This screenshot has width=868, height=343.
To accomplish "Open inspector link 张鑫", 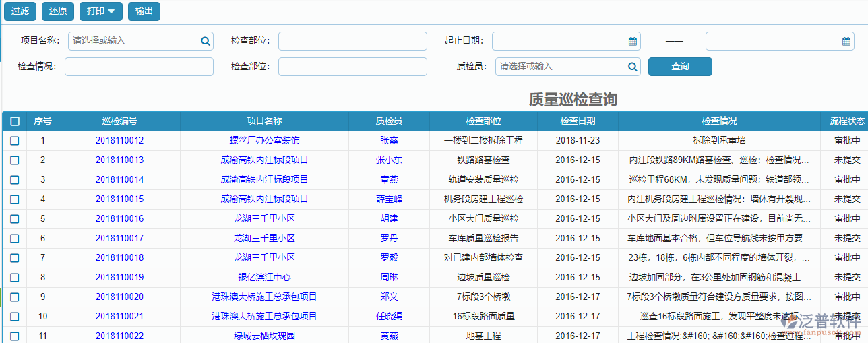I will click(x=389, y=141).
